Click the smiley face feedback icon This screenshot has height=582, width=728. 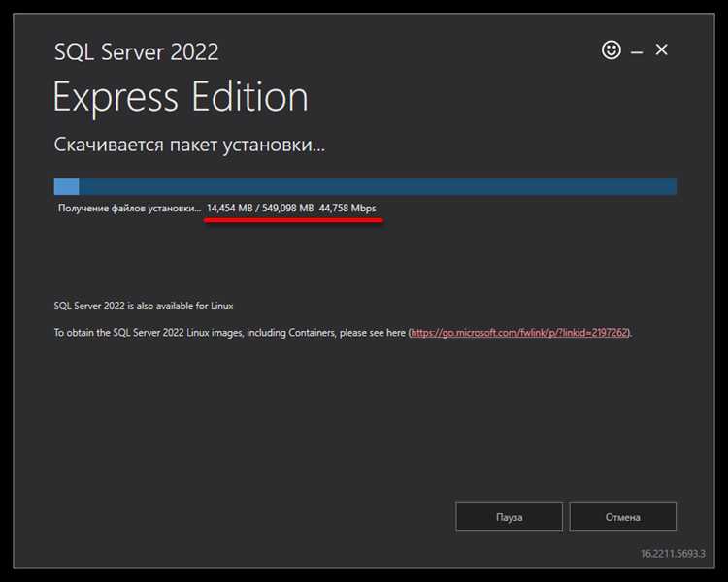[611, 49]
